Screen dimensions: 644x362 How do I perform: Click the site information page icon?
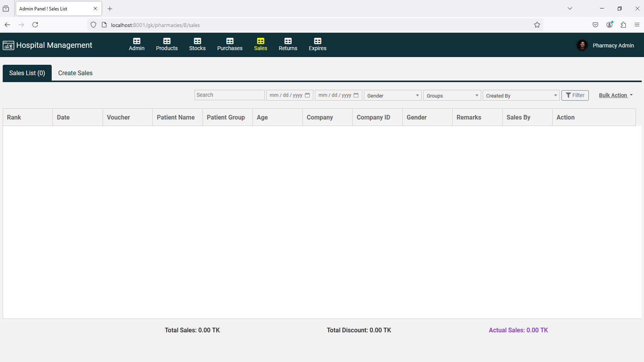coord(104,25)
